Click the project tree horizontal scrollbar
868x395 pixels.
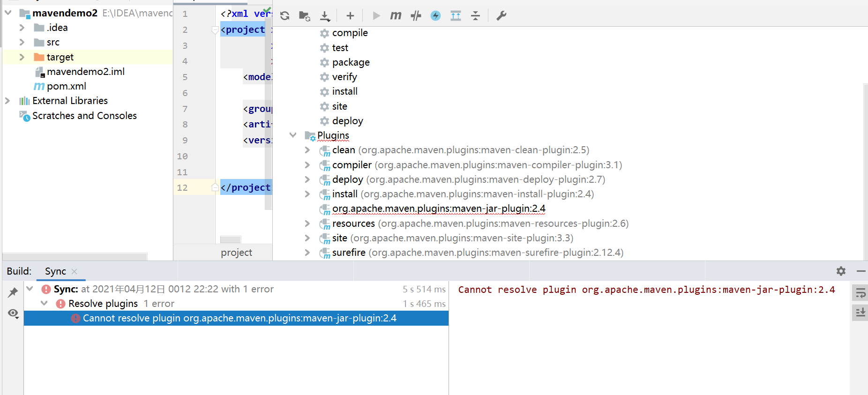coord(75,256)
